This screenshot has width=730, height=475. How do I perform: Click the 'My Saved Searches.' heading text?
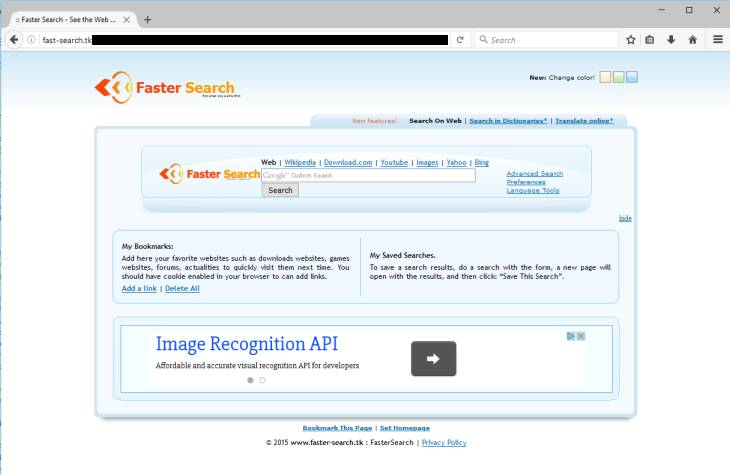[402, 255]
